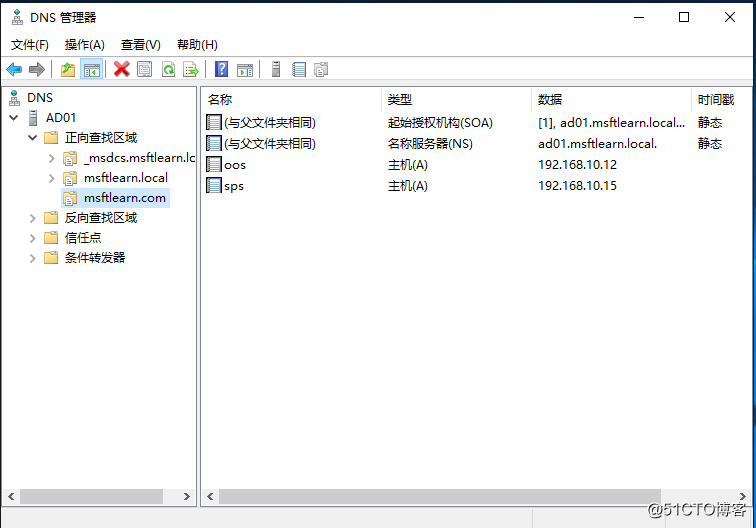Click the 正向查找区域 folder icon
This screenshot has height=528, width=756.
point(51,138)
